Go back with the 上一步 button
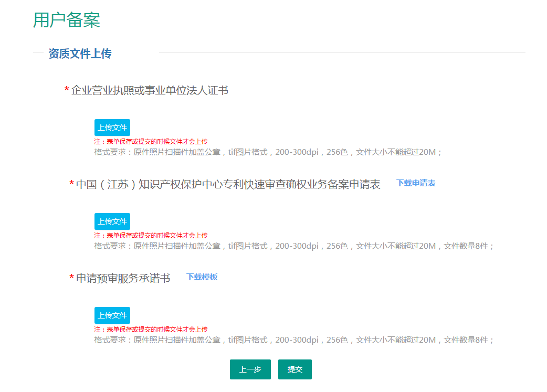This screenshot has width=547, height=392. click(x=250, y=369)
